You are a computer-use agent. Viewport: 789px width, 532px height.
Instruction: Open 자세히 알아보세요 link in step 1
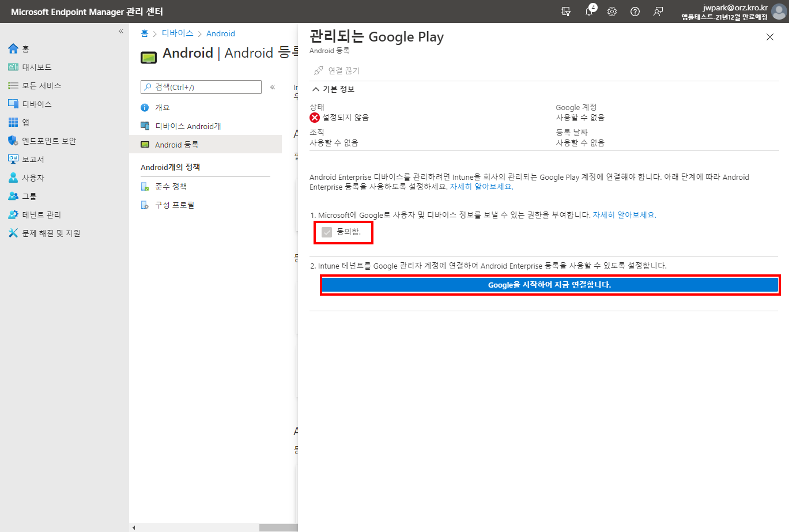coord(624,215)
